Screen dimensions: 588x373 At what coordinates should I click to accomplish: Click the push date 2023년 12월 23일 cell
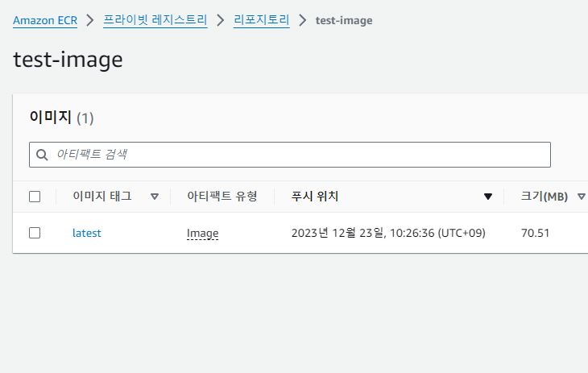(388, 233)
